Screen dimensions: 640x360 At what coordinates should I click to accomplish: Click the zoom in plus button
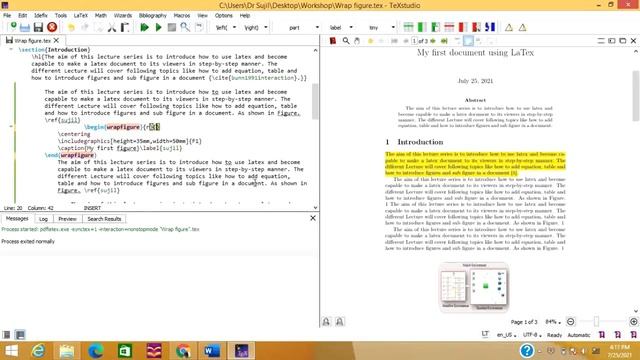pos(633,322)
